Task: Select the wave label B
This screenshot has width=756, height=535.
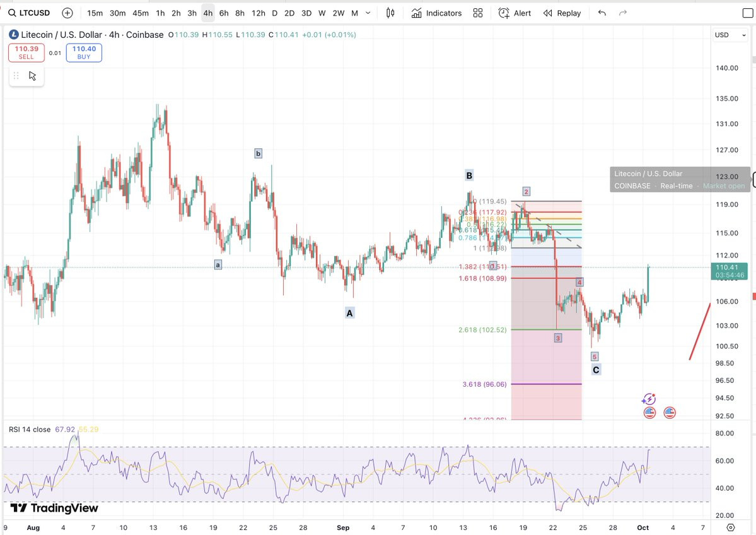Action: coord(469,175)
